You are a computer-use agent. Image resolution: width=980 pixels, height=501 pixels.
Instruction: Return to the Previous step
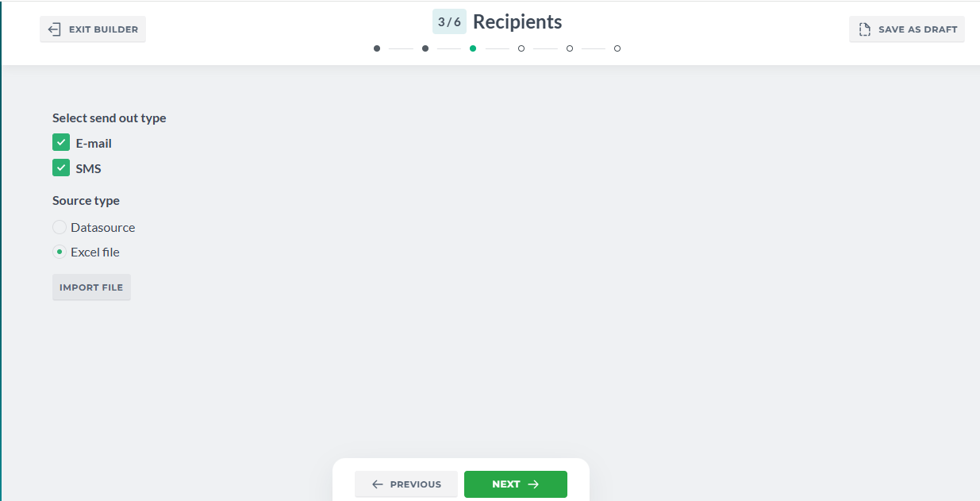click(406, 484)
